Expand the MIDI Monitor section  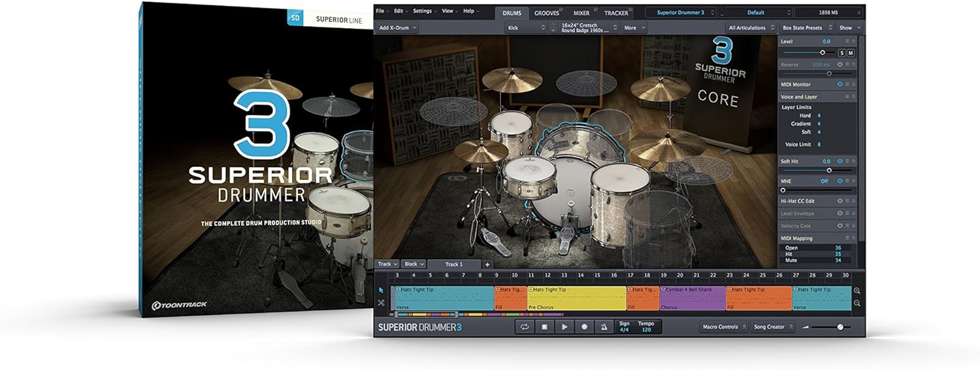(x=854, y=84)
